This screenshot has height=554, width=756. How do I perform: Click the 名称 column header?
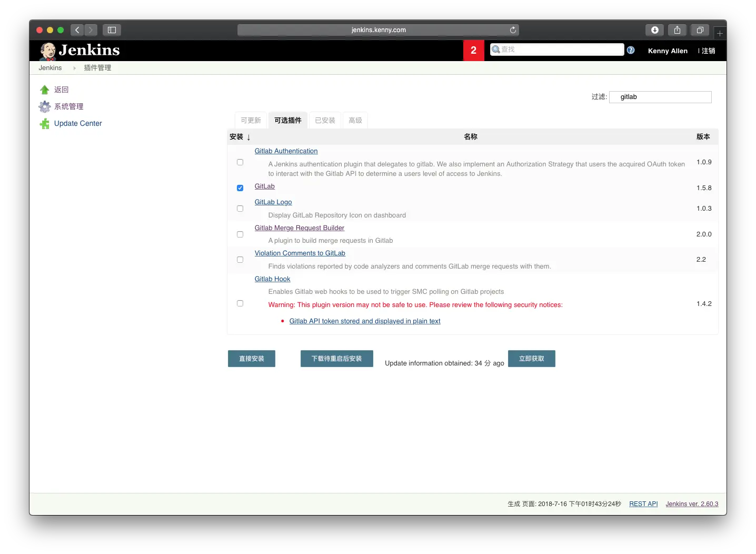(471, 137)
